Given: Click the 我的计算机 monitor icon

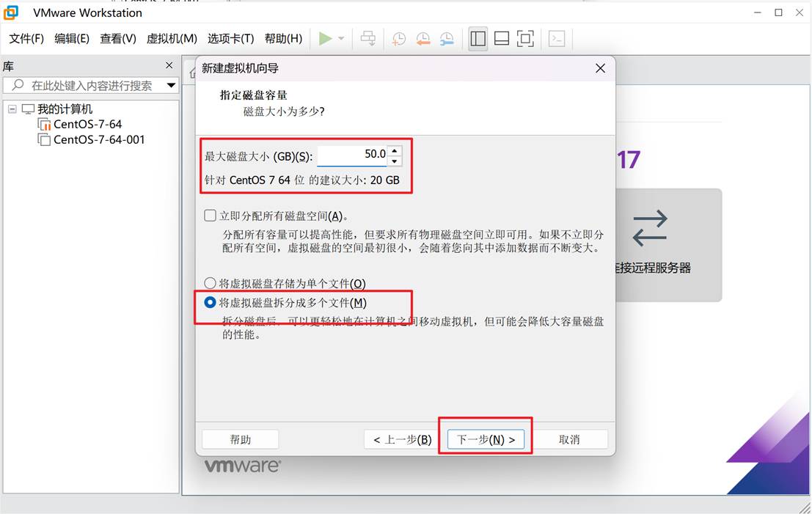Looking at the screenshot, I should coord(28,109).
